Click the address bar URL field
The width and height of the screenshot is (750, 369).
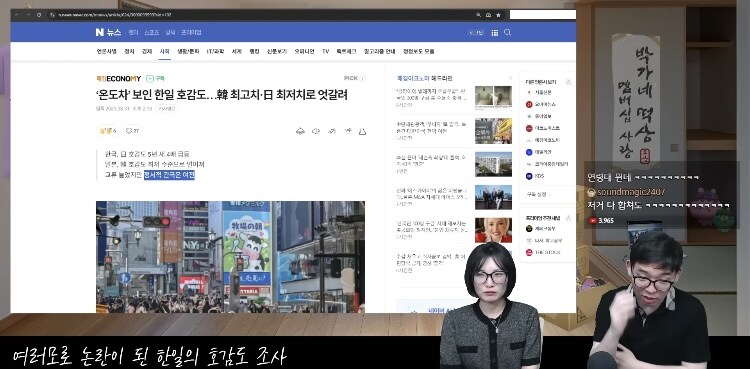point(263,15)
